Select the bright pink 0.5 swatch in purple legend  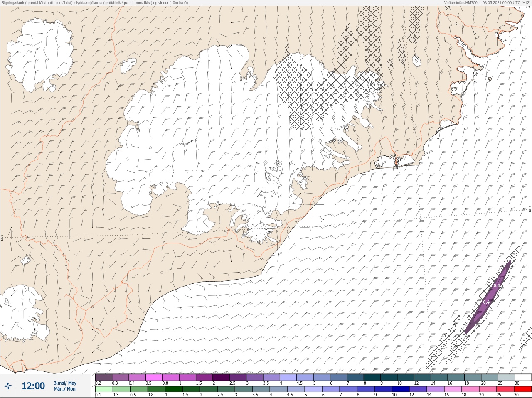(154, 377)
